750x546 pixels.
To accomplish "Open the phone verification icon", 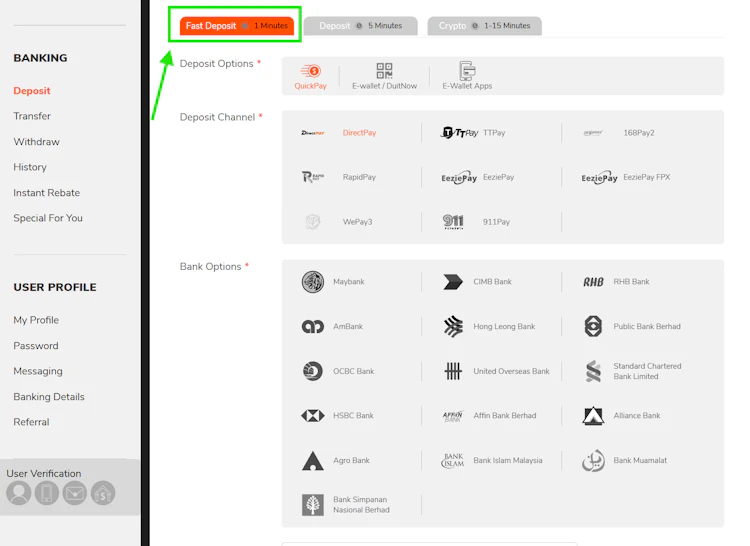I will click(x=47, y=493).
